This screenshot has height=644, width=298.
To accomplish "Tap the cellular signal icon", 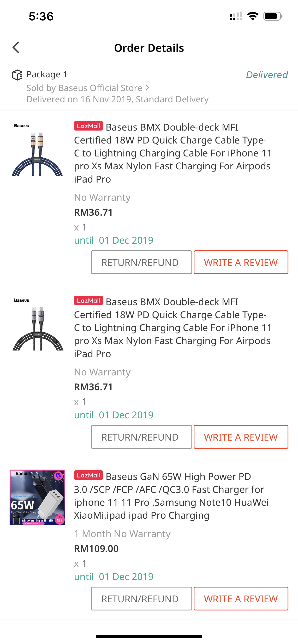I will [236, 17].
